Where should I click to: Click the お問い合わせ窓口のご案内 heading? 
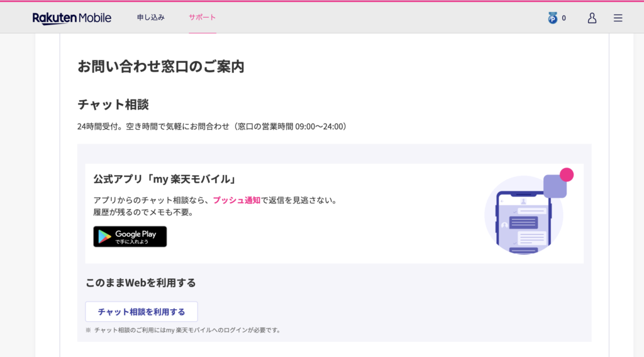[x=160, y=66]
